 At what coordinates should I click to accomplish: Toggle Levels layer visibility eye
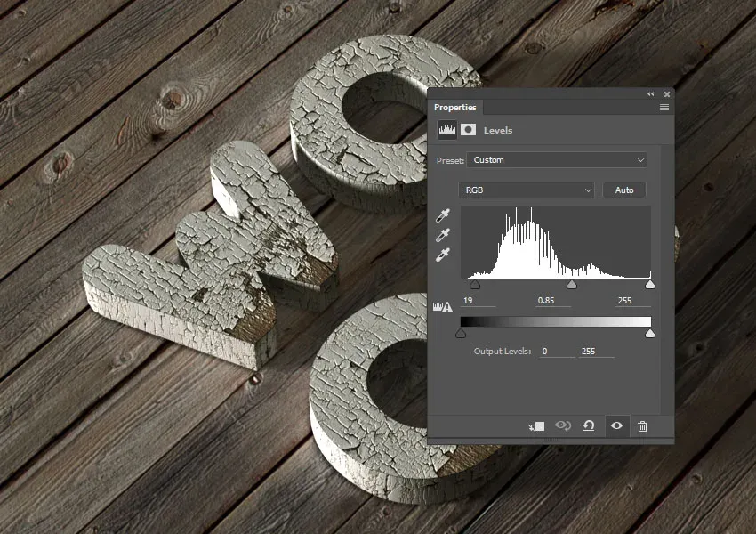click(616, 425)
